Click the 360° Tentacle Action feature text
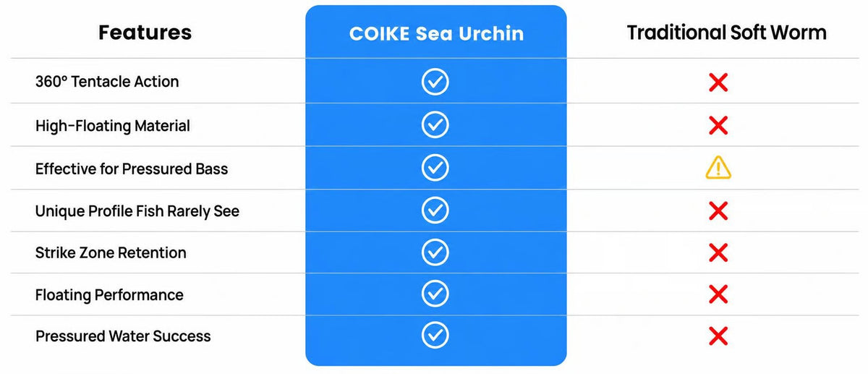Viewport: 868px width, 374px height. [107, 82]
